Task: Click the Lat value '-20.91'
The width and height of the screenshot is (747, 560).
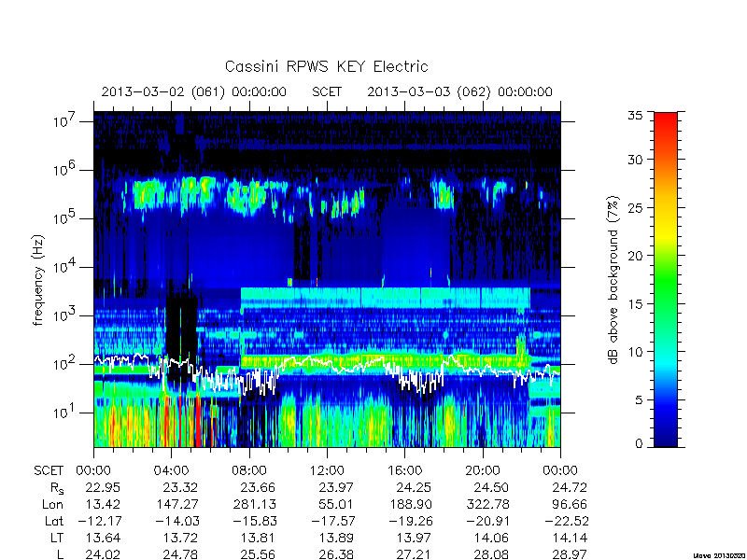Action: click(x=487, y=521)
